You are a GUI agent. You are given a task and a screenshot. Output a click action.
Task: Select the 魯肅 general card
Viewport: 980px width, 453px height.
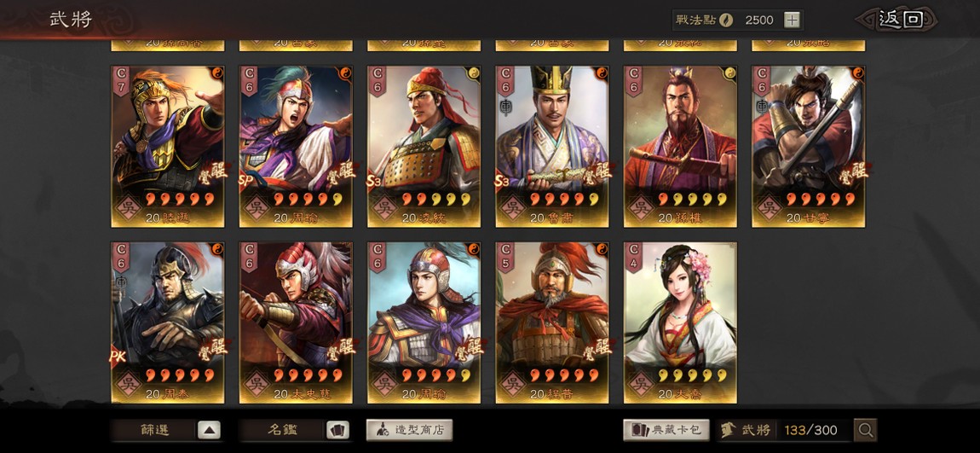tap(552, 147)
